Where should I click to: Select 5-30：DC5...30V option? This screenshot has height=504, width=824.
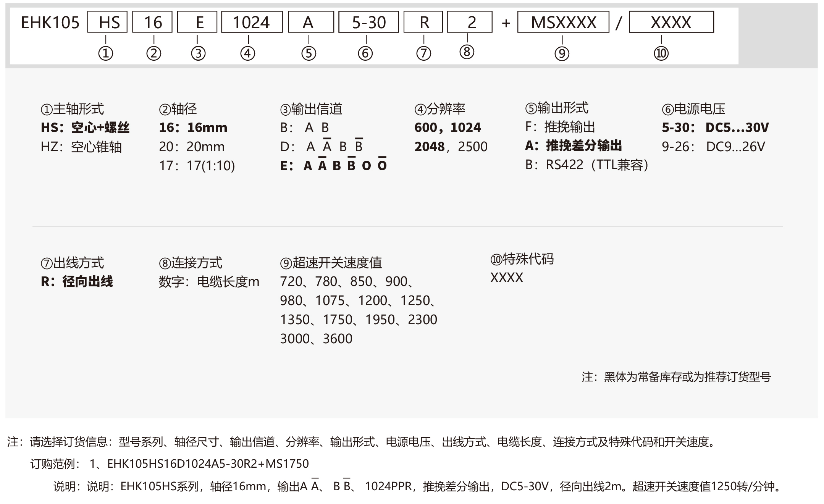pos(715,128)
